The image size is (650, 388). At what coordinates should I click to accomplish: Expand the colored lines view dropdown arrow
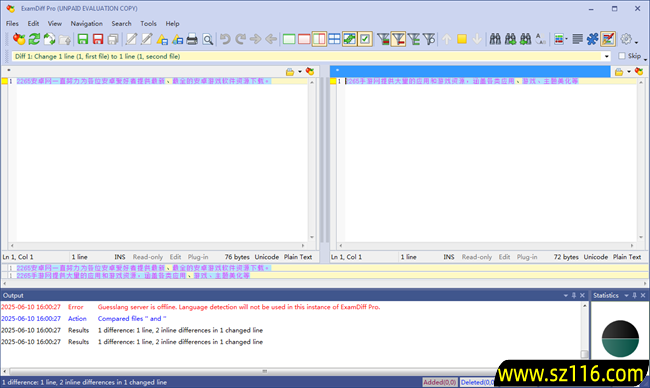[566, 39]
